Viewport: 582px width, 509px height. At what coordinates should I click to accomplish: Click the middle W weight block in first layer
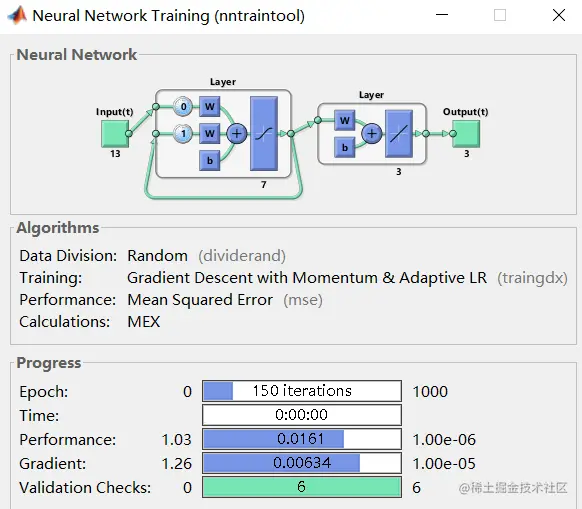210,134
